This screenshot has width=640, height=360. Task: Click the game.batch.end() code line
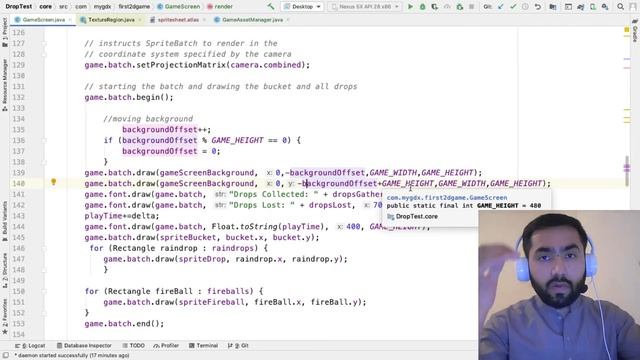pos(124,324)
